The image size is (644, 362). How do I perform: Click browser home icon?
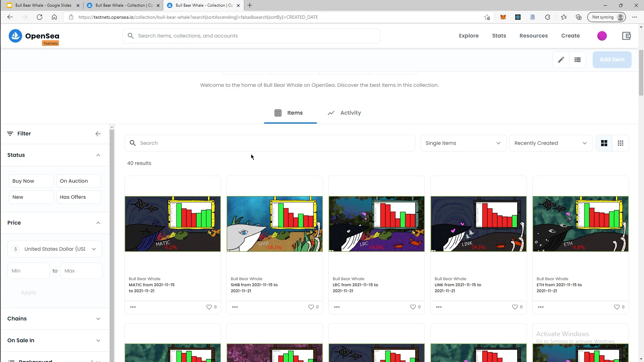click(54, 17)
